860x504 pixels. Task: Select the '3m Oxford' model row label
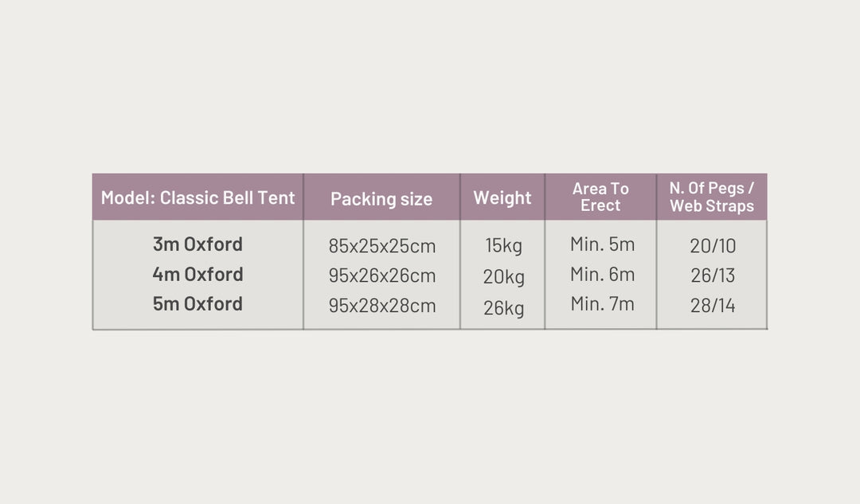[197, 244]
